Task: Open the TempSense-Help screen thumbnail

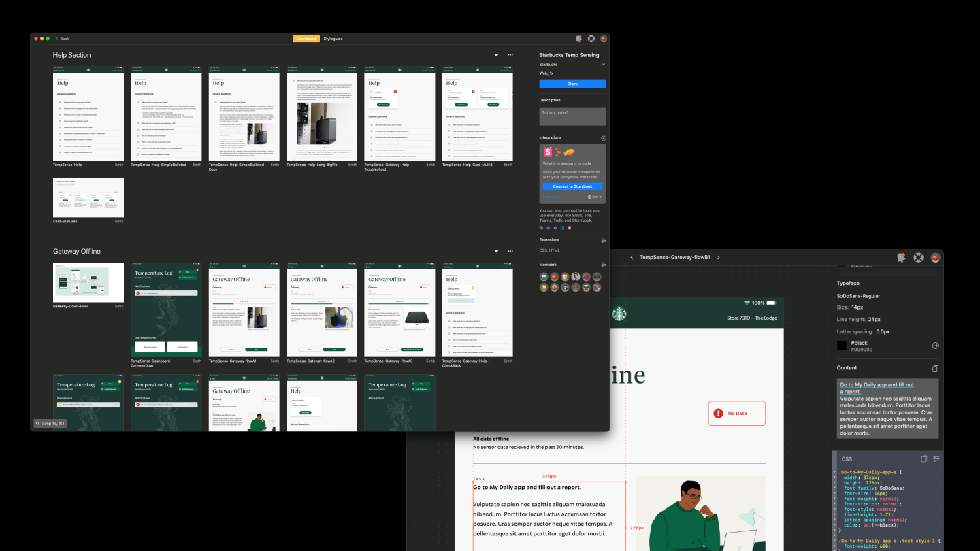Action: 88,114
